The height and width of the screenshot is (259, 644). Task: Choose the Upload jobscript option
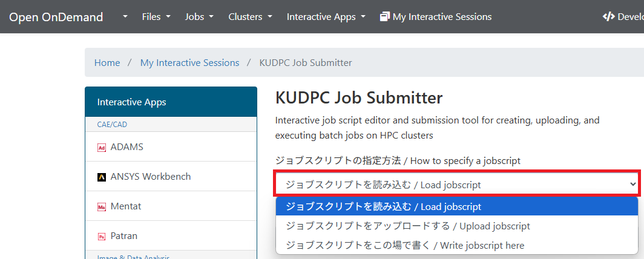[x=457, y=226]
